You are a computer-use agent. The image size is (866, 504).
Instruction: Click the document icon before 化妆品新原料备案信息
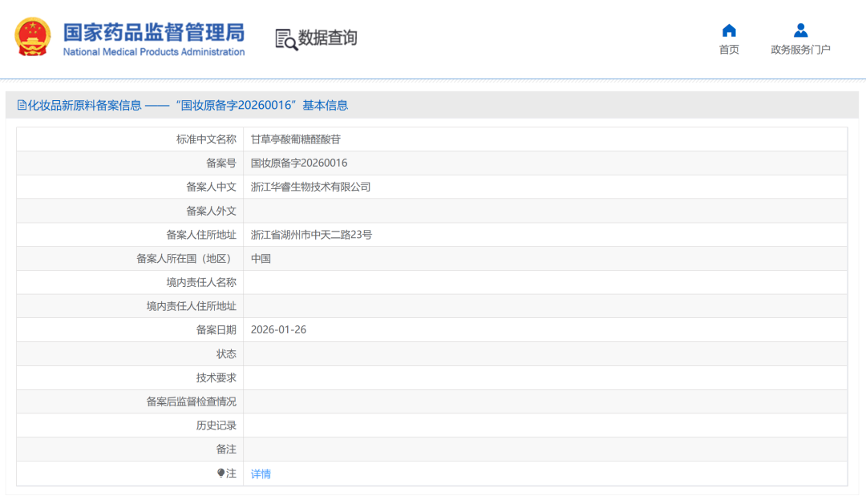click(21, 105)
